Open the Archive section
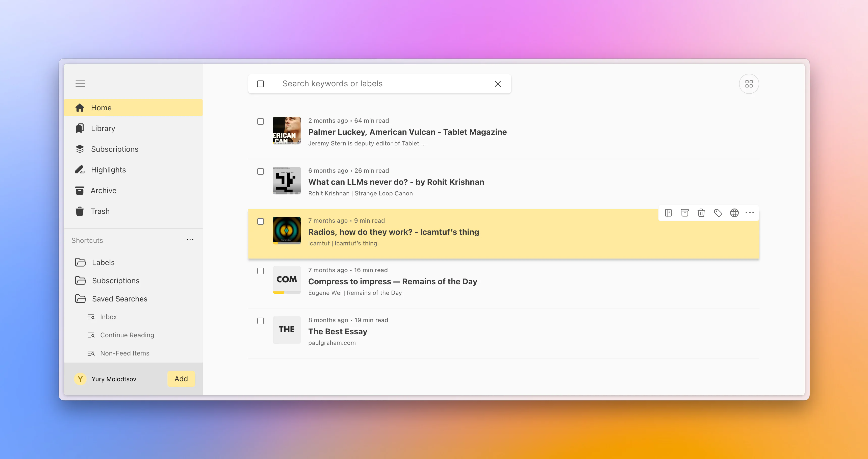Image resolution: width=868 pixels, height=459 pixels. coord(104,190)
